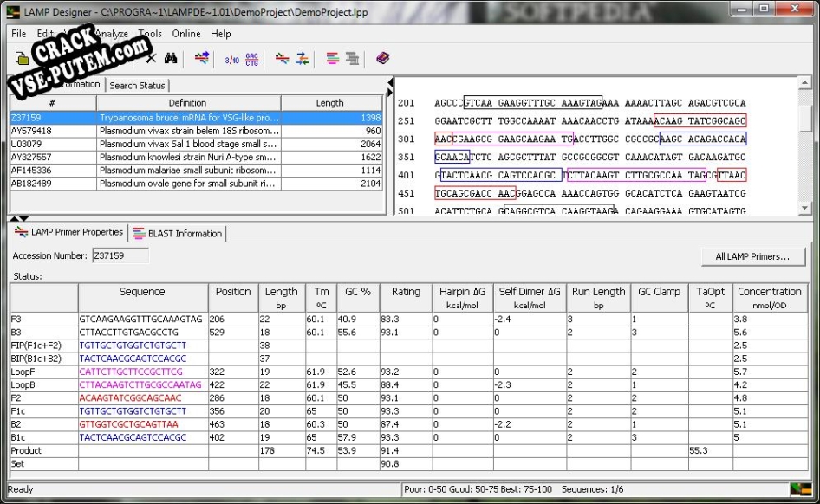Click the Product row label
The image size is (820, 504).
point(26,450)
